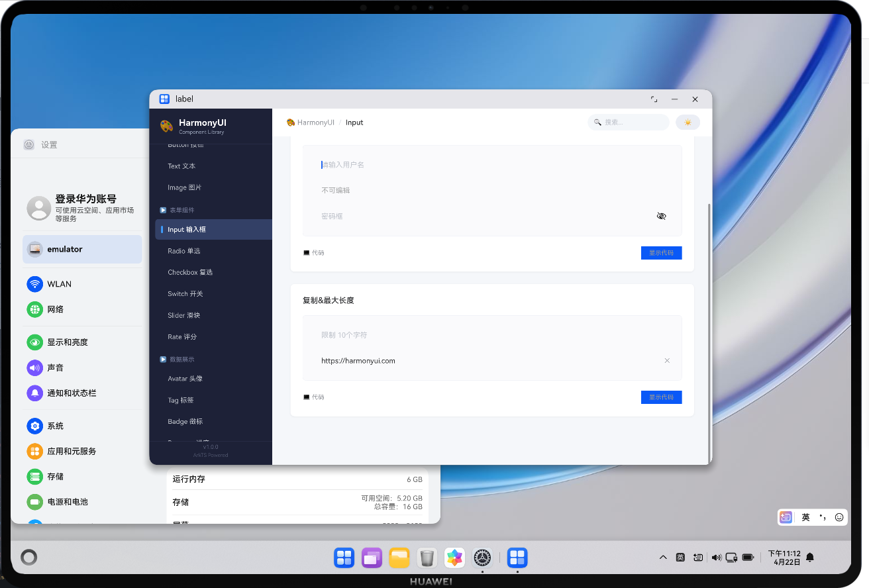This screenshot has width=869, height=588.
Task: Click the label window app icon
Action: [x=164, y=99]
